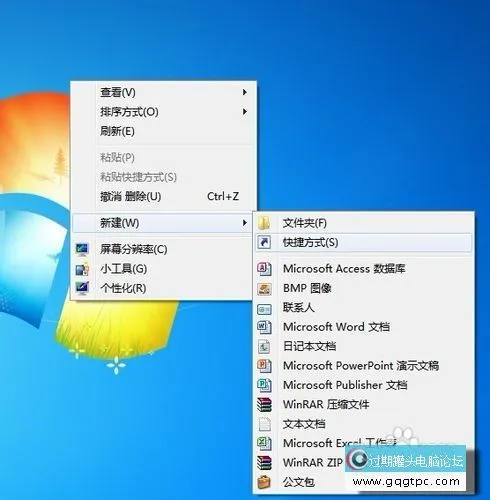This screenshot has width=490, height=500.
Task: Open the 查看(V) menu entry
Action: pyautogui.click(x=163, y=92)
